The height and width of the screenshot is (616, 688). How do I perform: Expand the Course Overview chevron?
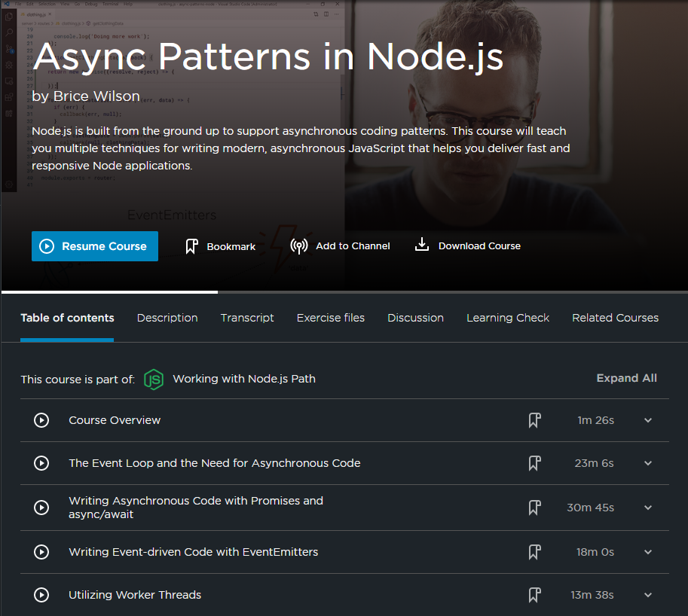[x=648, y=420]
